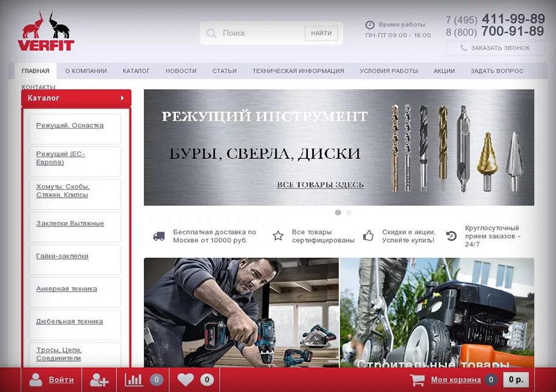Screen dimensions: 556x392
Task: Open the power drill worker image
Action: [x=241, y=313]
